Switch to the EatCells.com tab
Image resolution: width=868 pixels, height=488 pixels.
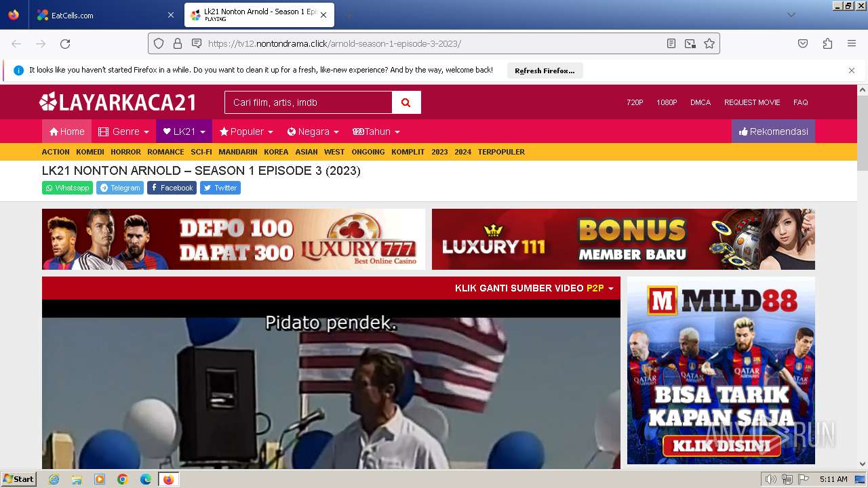[x=105, y=15]
